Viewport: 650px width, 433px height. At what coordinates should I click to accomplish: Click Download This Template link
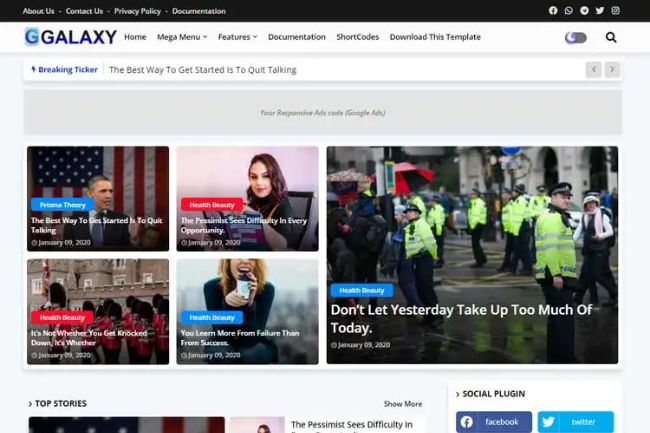click(x=435, y=37)
